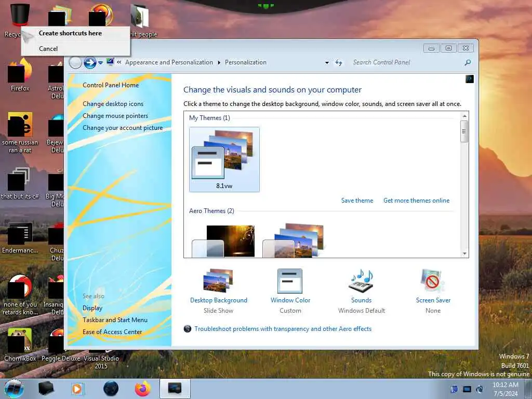
Task: Open the Window Color icon
Action: [290, 281]
